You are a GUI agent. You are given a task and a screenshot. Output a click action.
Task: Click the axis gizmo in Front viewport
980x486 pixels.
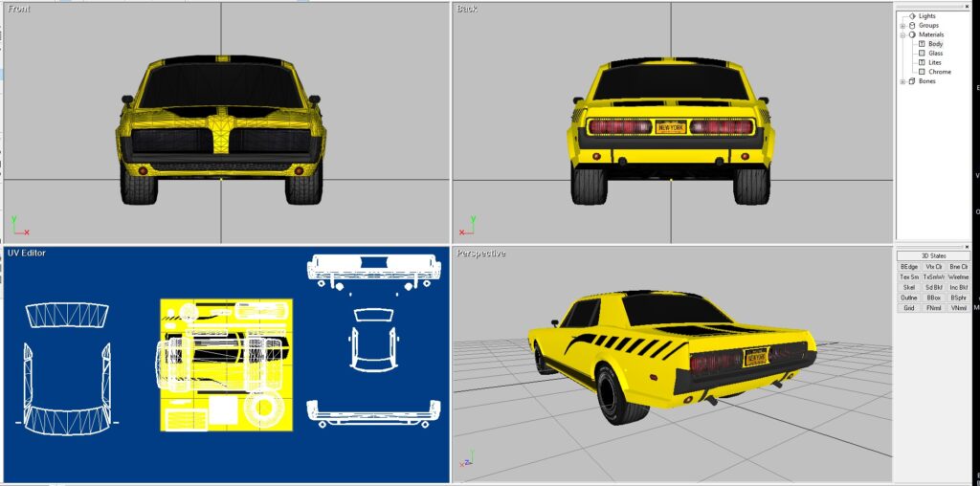(19, 227)
